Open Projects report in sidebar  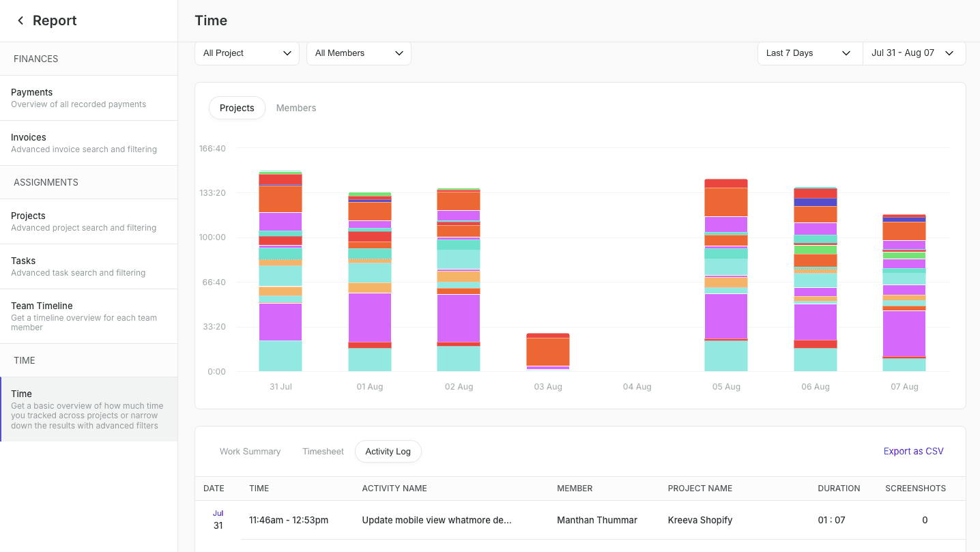(89, 221)
